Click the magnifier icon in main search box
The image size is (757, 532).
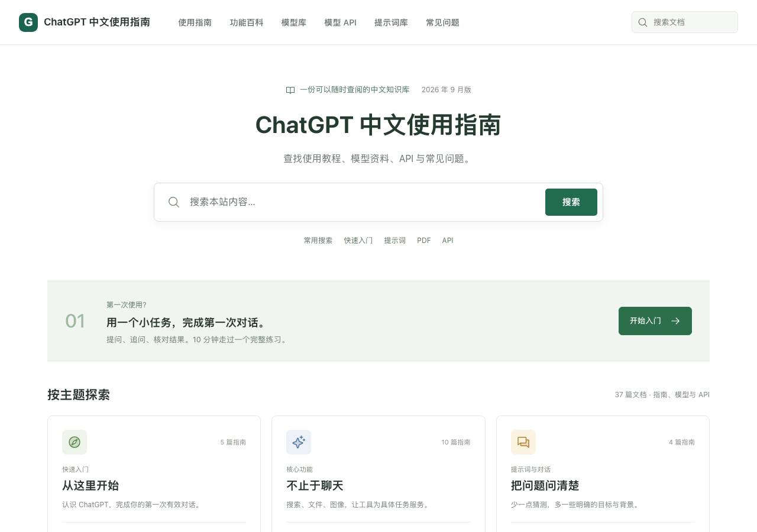174,202
